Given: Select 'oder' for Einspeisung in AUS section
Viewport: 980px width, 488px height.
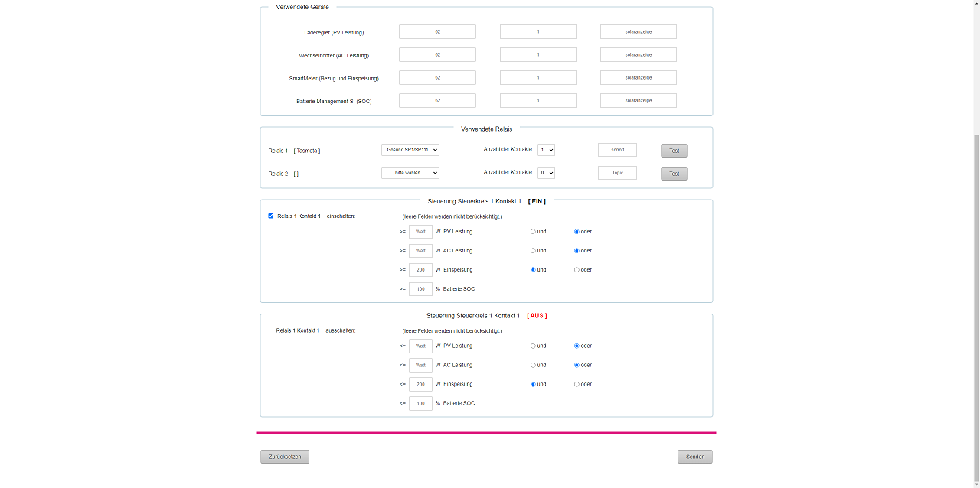Looking at the screenshot, I should pos(577,384).
